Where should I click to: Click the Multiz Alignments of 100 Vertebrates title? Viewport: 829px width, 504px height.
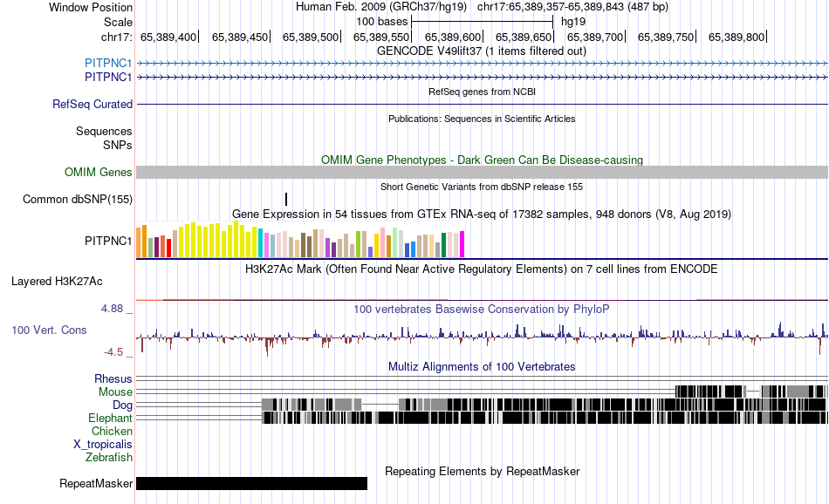[x=482, y=366]
